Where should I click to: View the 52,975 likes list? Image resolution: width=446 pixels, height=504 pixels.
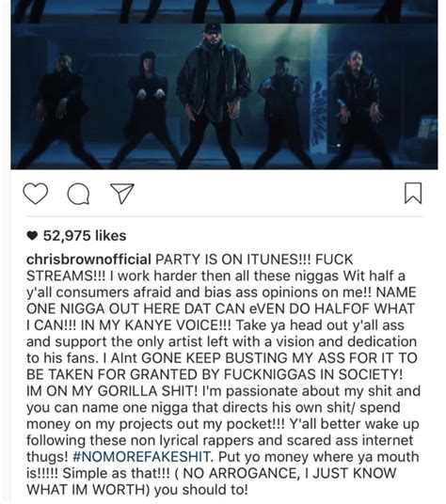coord(85,236)
